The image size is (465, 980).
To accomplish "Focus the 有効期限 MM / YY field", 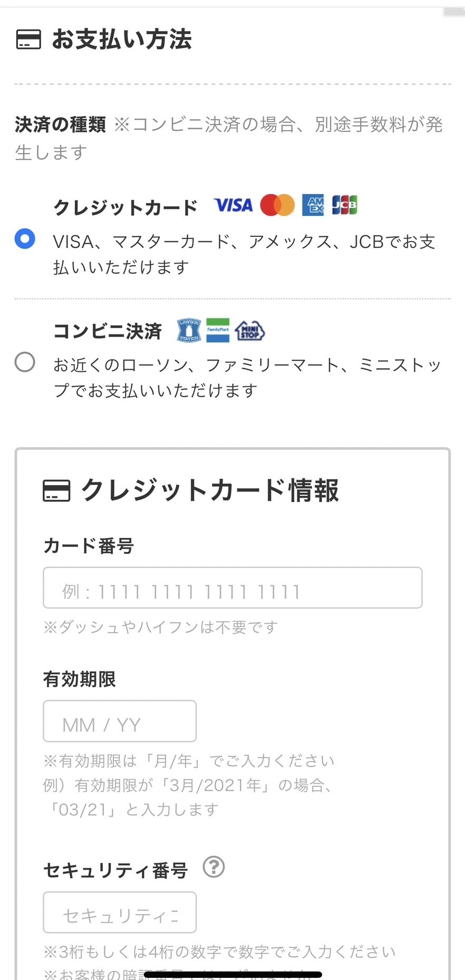I will tap(120, 721).
